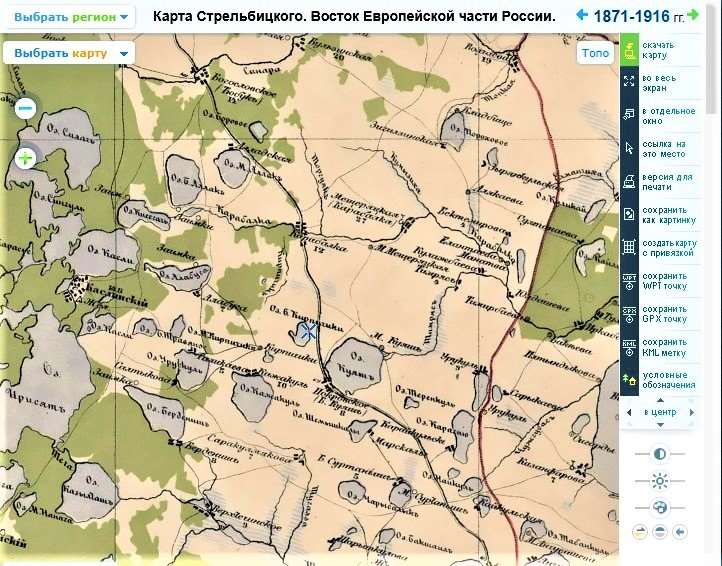
Task: Click the save KML placemark icon
Action: pyautogui.click(x=630, y=346)
